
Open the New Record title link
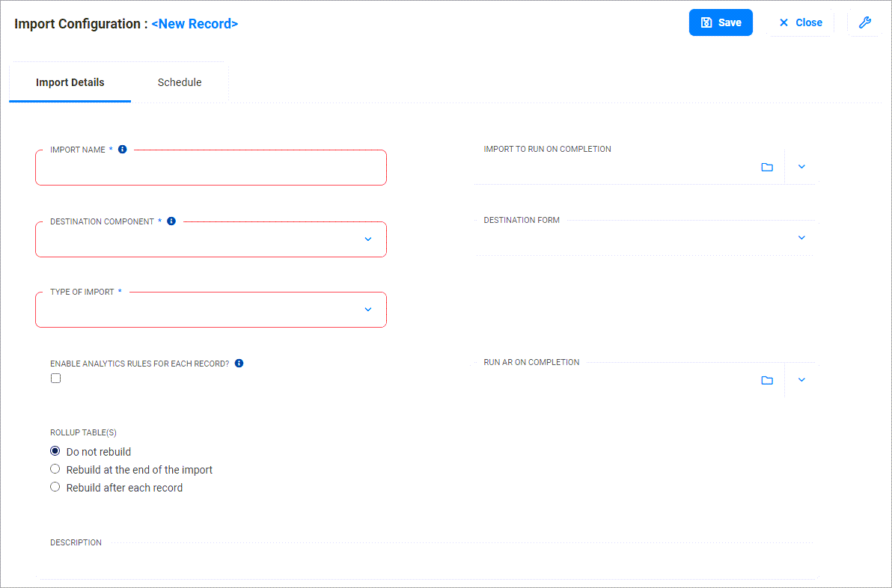pos(195,24)
